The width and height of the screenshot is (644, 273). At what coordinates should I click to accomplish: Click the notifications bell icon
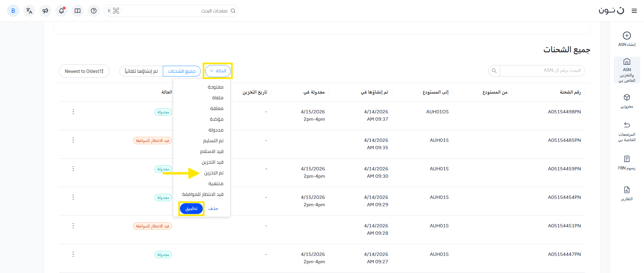pyautogui.click(x=61, y=11)
